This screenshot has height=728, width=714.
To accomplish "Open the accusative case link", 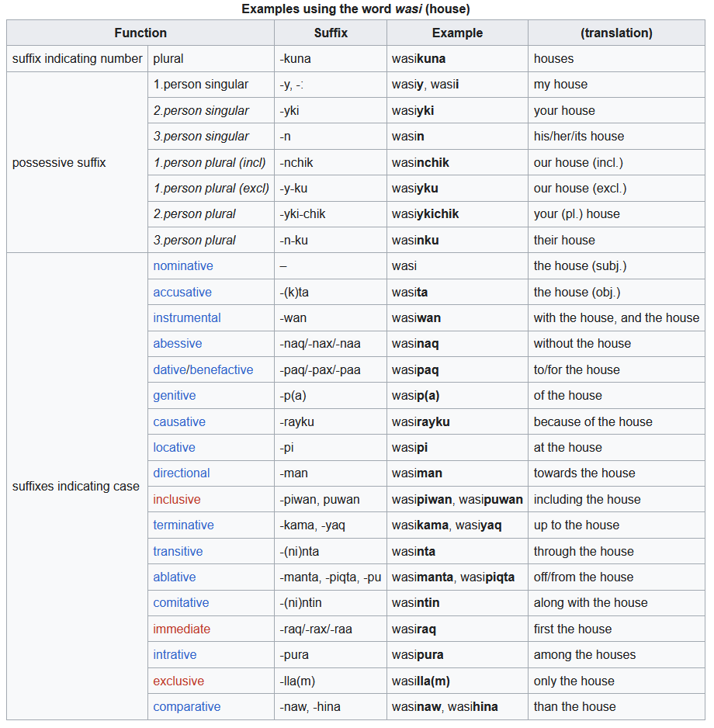I will [182, 292].
